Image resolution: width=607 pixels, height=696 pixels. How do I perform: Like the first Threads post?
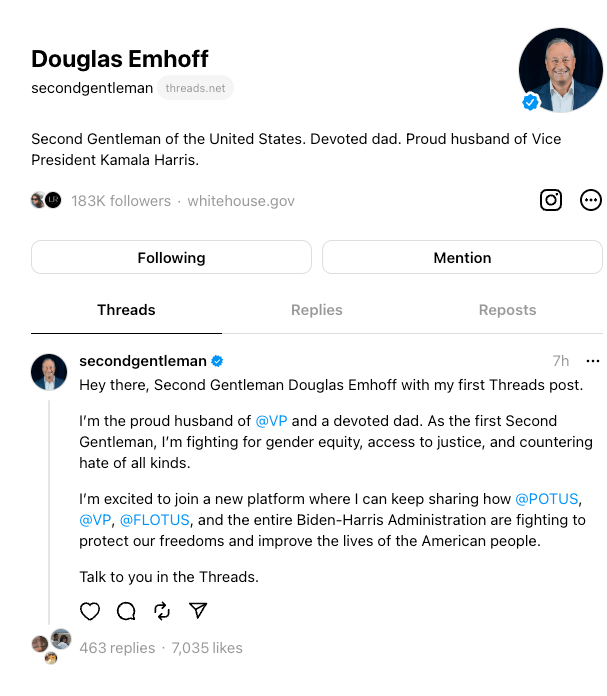point(90,611)
